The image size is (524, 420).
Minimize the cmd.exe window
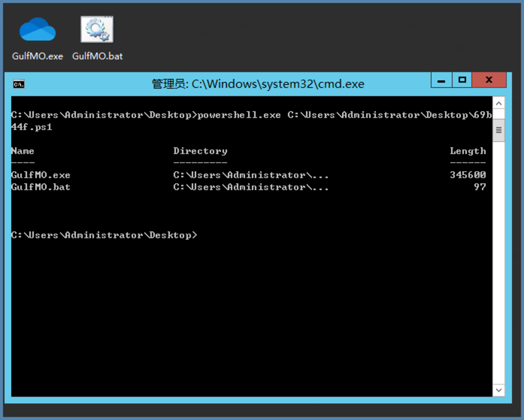(441, 80)
